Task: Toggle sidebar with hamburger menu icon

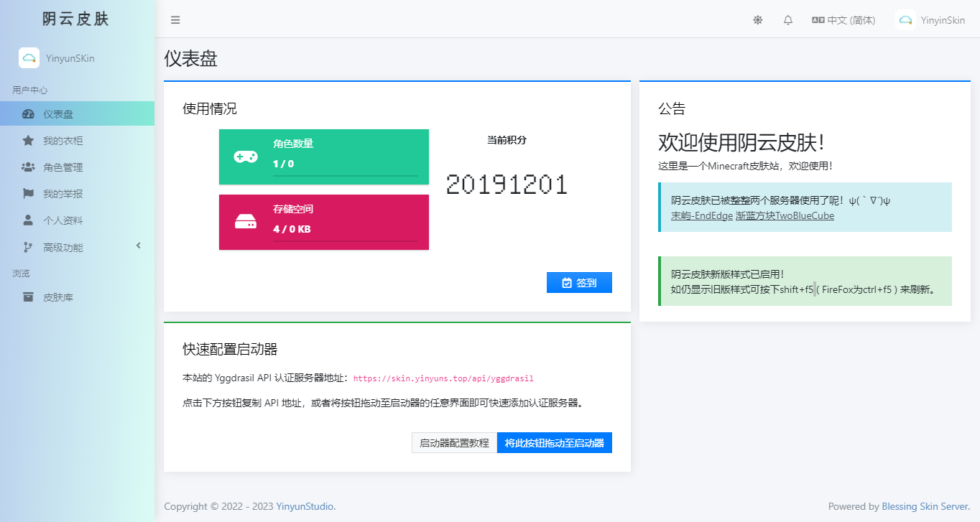Action: [x=175, y=20]
